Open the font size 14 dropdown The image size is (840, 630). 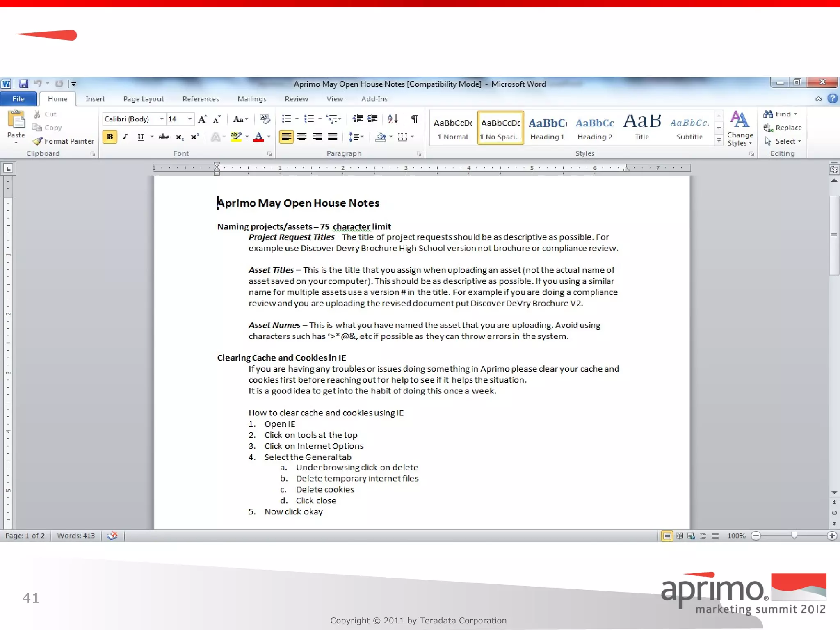click(x=190, y=119)
